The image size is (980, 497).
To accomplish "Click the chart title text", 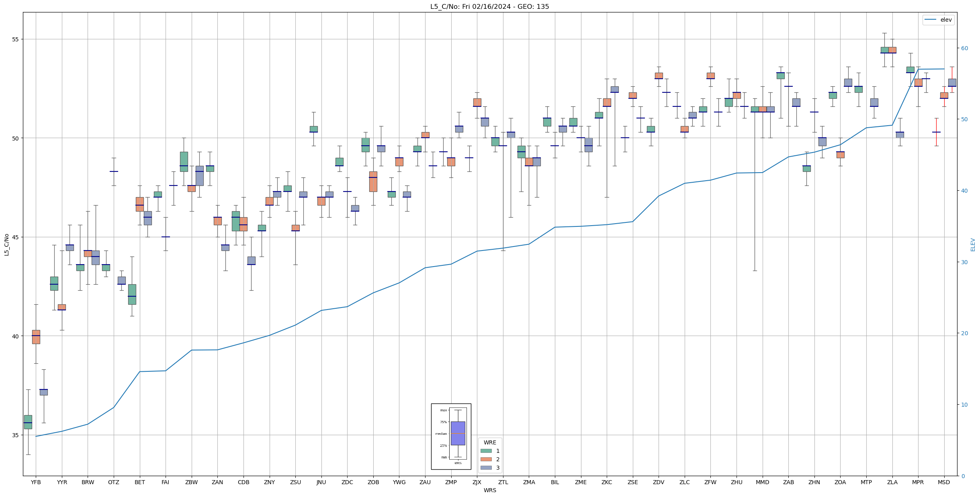I will coord(489,6).
